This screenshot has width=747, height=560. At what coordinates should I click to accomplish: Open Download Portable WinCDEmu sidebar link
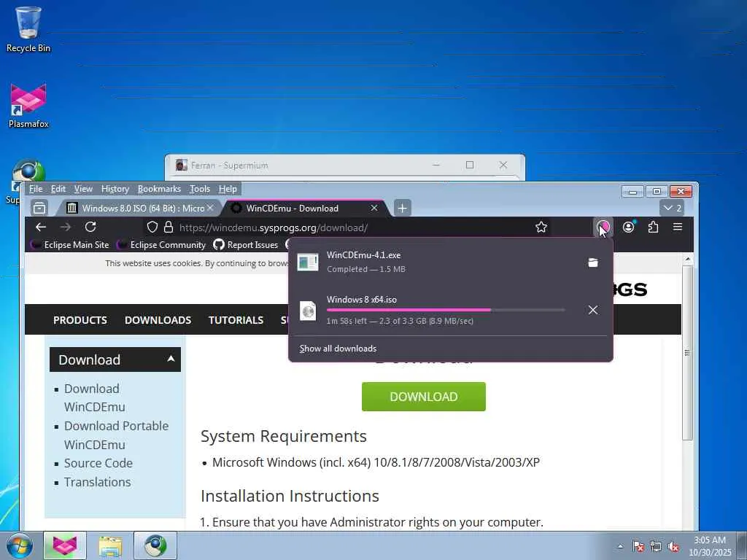116,435
